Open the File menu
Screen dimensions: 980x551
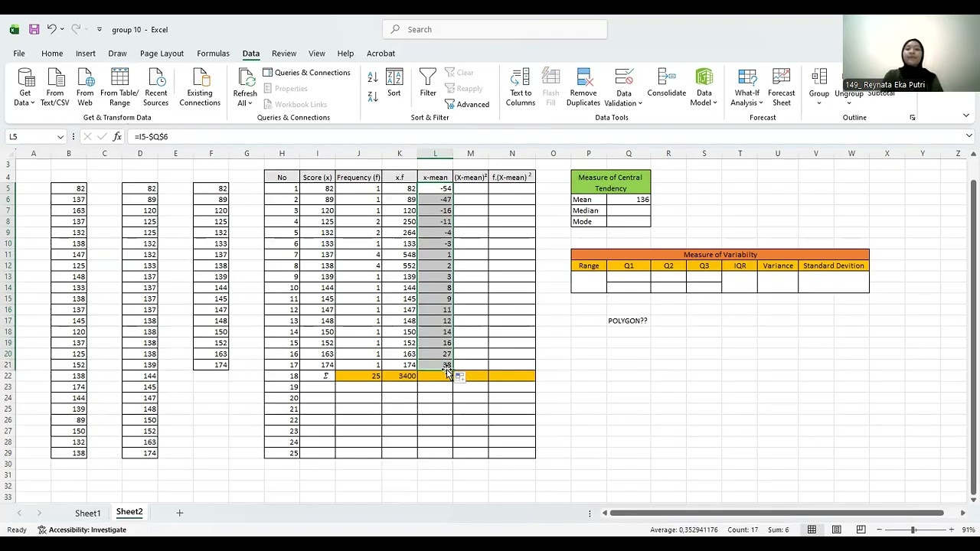pos(19,54)
